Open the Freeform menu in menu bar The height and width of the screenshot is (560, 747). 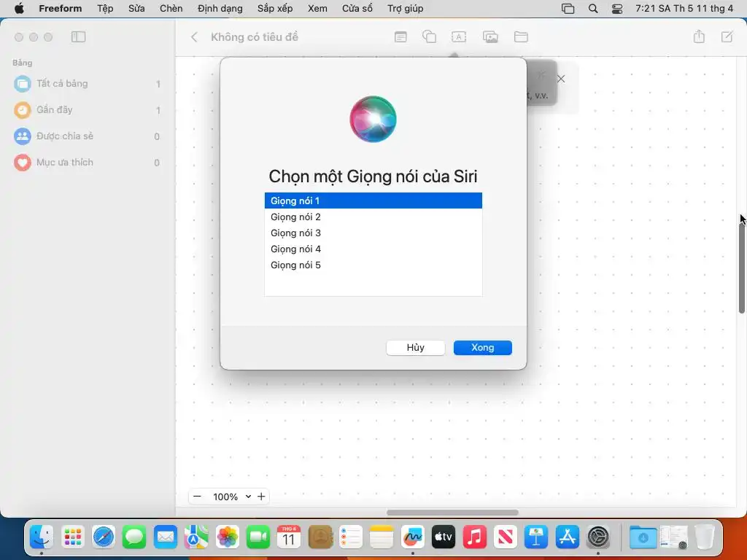coord(61,9)
